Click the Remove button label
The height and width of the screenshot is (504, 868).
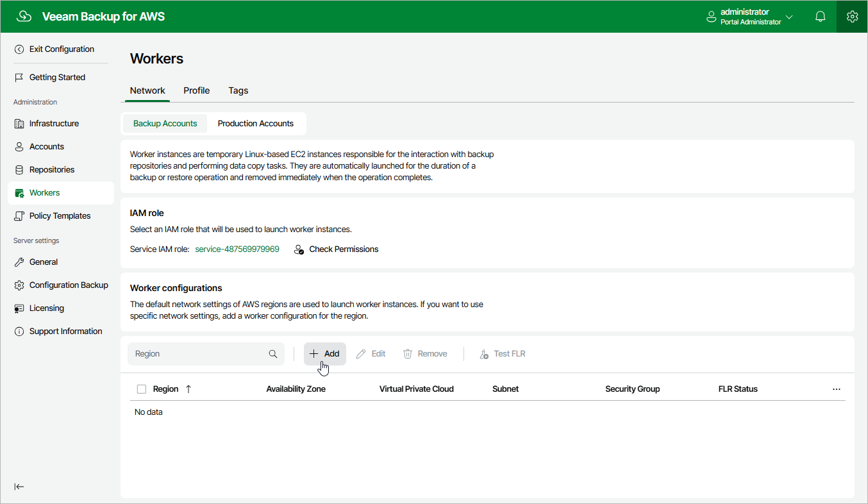coord(433,354)
